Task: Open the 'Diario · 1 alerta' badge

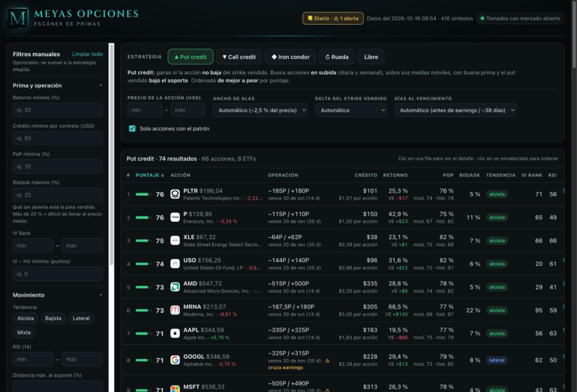Action: [x=333, y=18]
